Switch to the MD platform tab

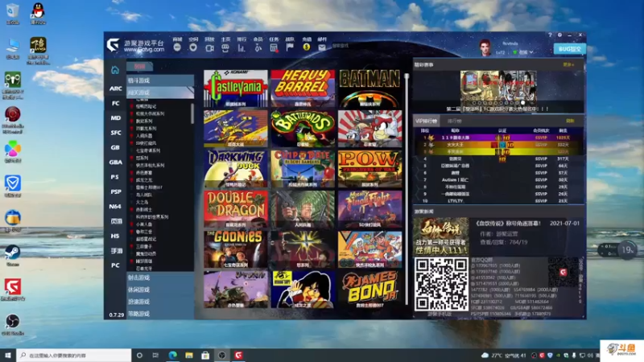pyautogui.click(x=115, y=117)
